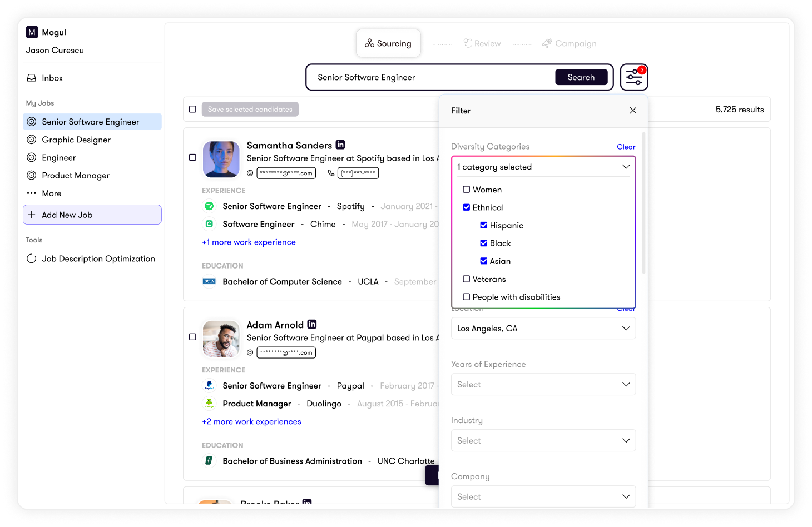Expand '+1 more work experience' link

tap(249, 242)
